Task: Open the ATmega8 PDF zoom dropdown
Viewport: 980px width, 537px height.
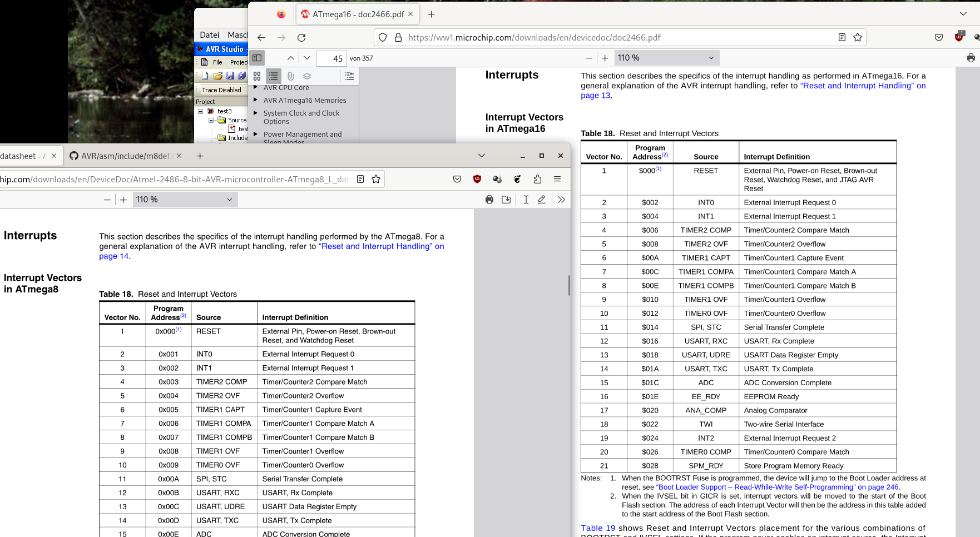Action: [185, 200]
